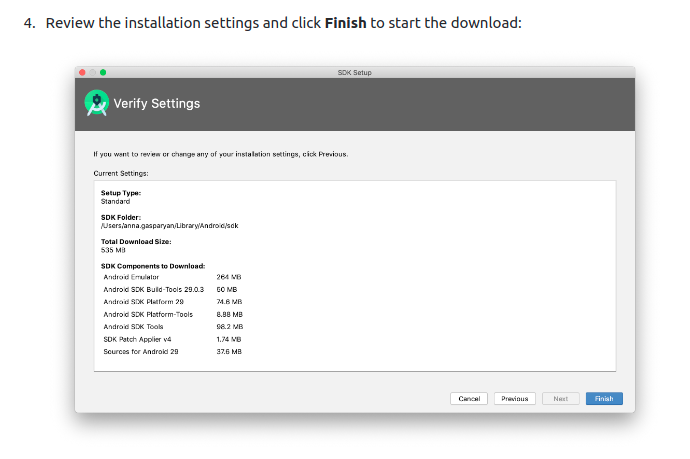Click the Android Studio logo icon
The width and height of the screenshot is (690, 459).
click(x=97, y=103)
